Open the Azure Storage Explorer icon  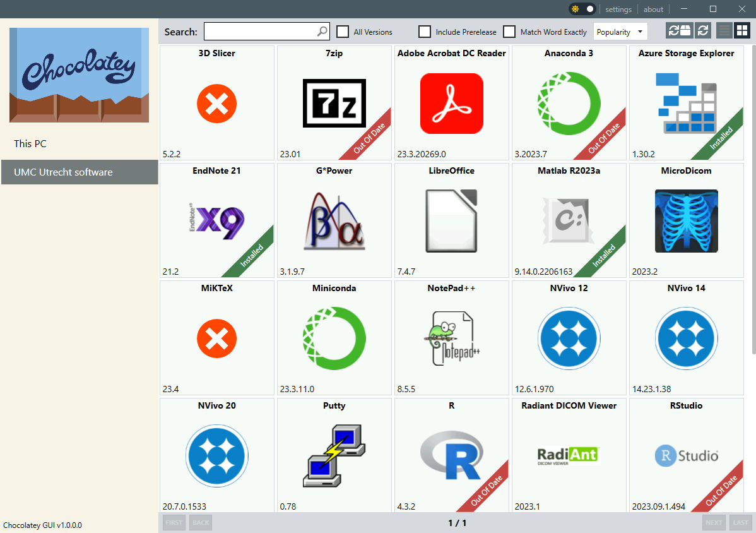click(x=686, y=103)
